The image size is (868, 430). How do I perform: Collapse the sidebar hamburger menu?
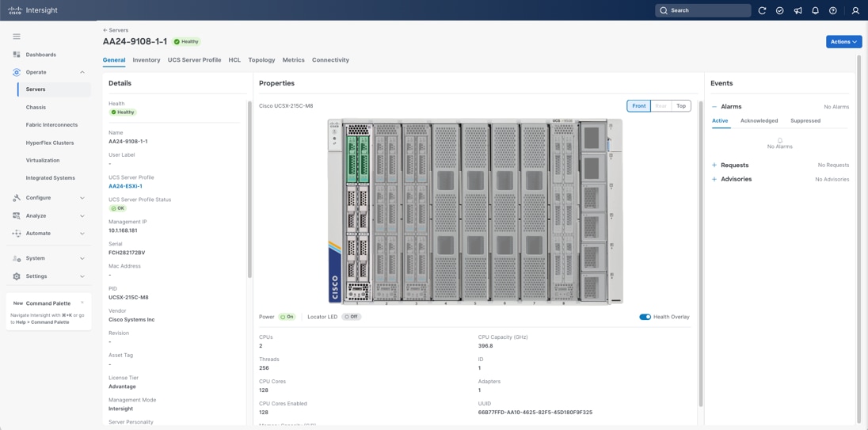[17, 36]
